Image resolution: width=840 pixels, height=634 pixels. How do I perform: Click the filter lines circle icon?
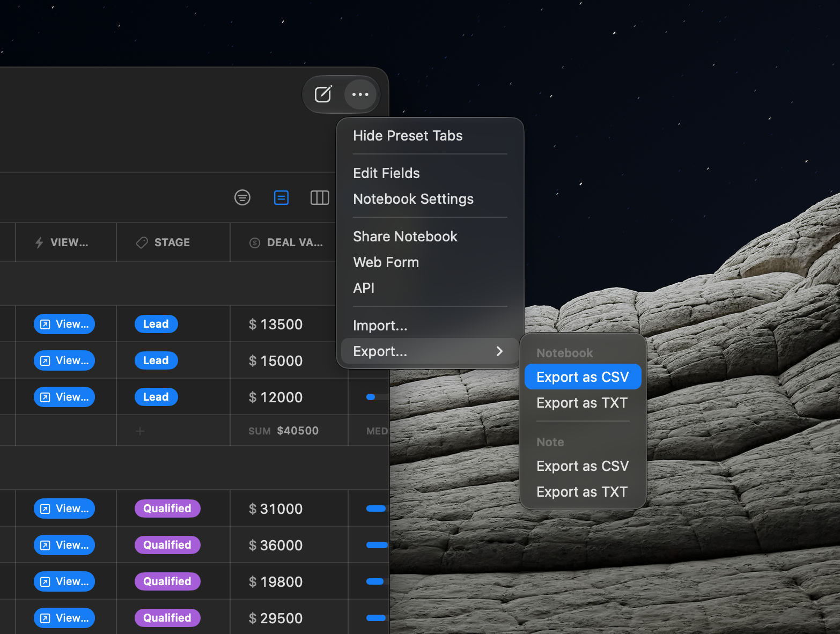pyautogui.click(x=242, y=197)
